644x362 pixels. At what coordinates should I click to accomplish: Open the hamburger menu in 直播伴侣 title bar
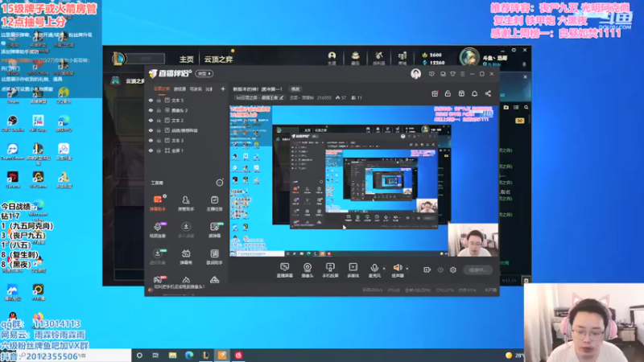pos(462,74)
